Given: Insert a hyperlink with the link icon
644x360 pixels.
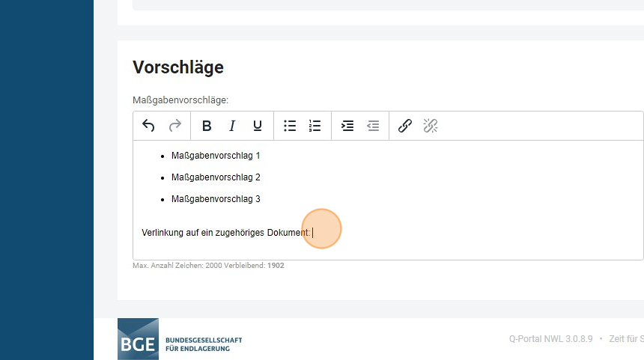Looking at the screenshot, I should 405,126.
